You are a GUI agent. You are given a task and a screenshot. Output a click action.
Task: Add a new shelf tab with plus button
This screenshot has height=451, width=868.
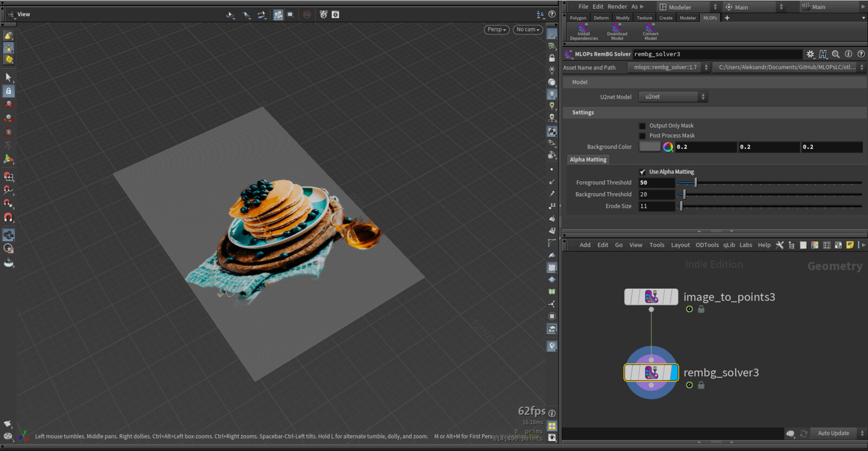pyautogui.click(x=727, y=18)
